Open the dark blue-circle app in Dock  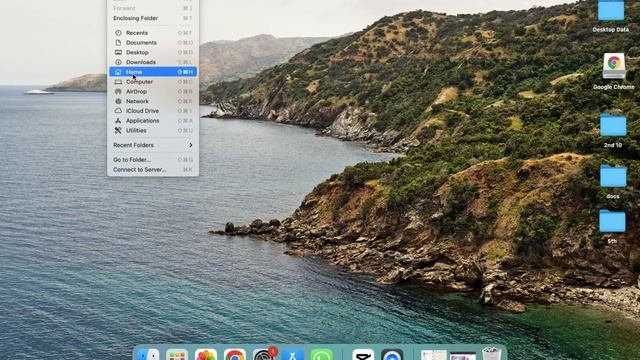(x=392, y=354)
